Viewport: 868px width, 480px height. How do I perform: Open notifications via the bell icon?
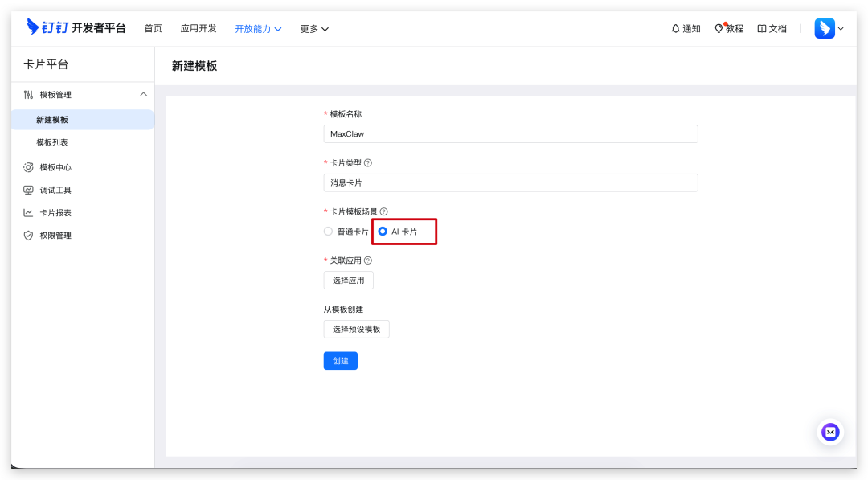[x=676, y=28]
